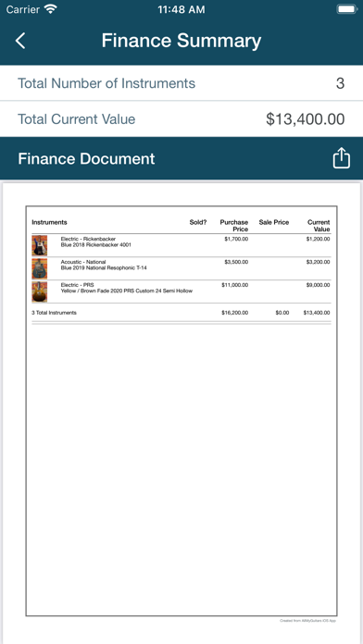Select Yellow / Brown Fade 2020 PRS description
Viewport: 363px width, 644px height.
127,291
